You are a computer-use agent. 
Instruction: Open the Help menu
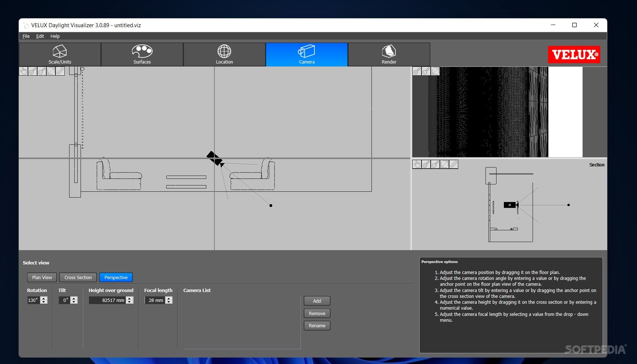click(x=55, y=36)
